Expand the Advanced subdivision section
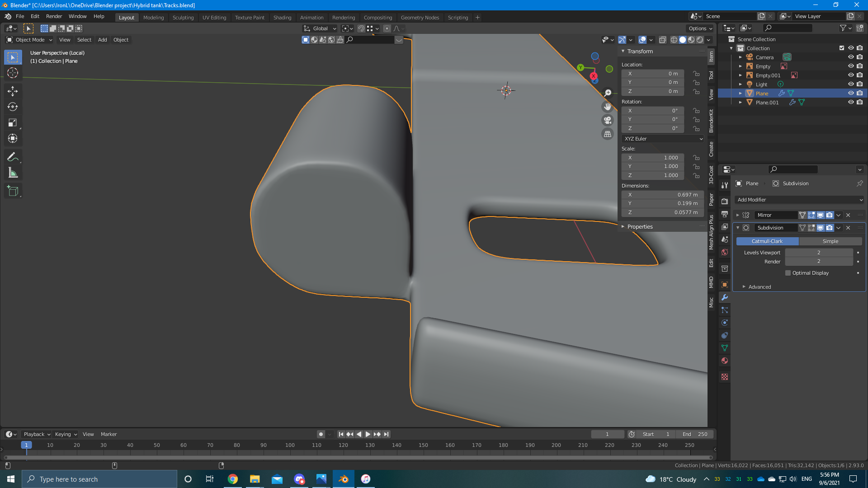The height and width of the screenshot is (488, 868). point(759,287)
